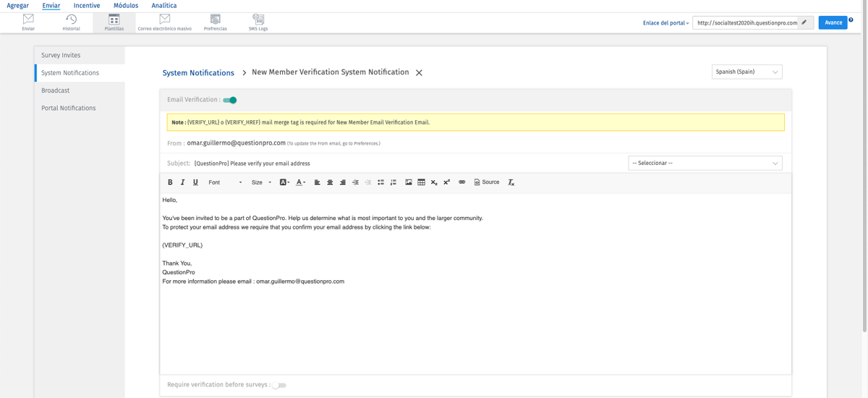Click into the email body text area
The height and width of the screenshot is (398, 868).
click(475, 283)
